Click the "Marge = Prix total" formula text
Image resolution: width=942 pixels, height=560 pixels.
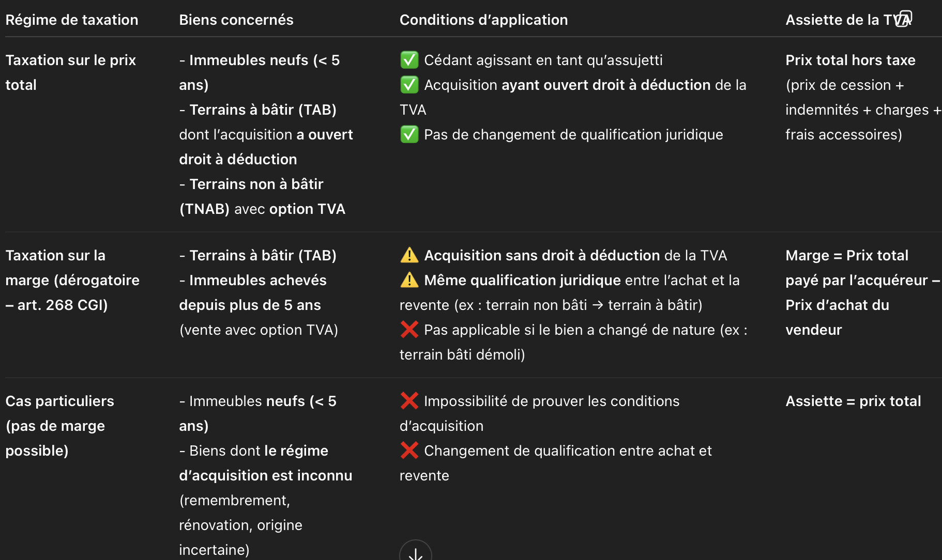pyautogui.click(x=847, y=255)
